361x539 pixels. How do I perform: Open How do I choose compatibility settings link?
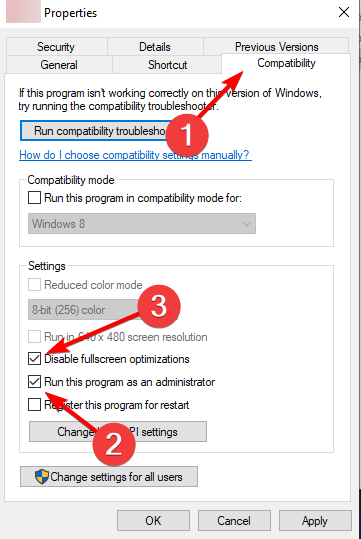(x=135, y=155)
